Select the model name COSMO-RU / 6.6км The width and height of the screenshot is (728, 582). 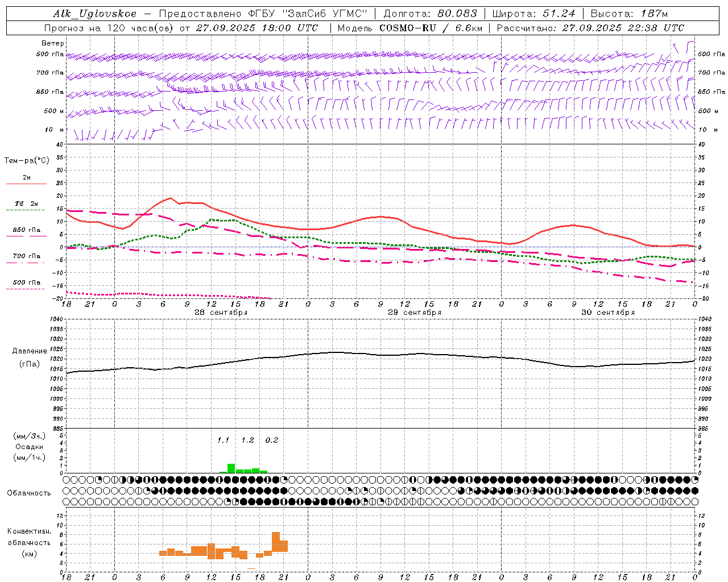click(431, 28)
